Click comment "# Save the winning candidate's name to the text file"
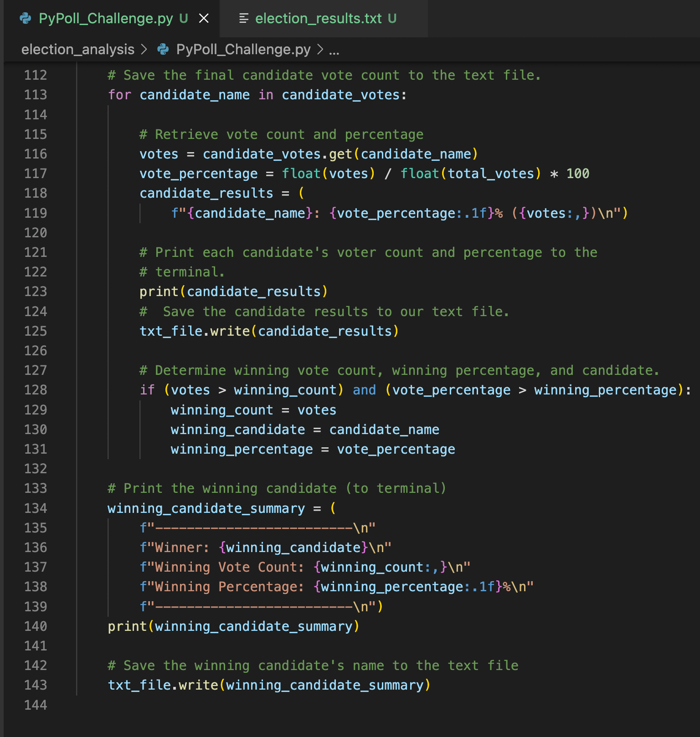700x737 pixels. (x=313, y=665)
